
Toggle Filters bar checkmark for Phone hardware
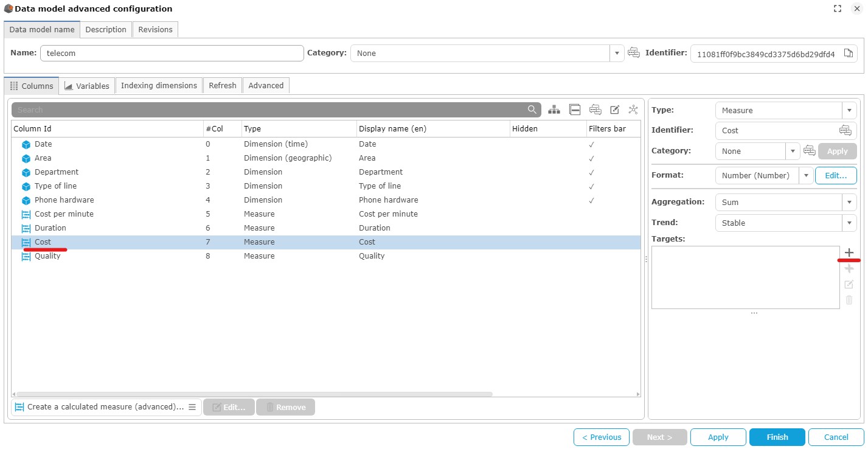click(591, 200)
